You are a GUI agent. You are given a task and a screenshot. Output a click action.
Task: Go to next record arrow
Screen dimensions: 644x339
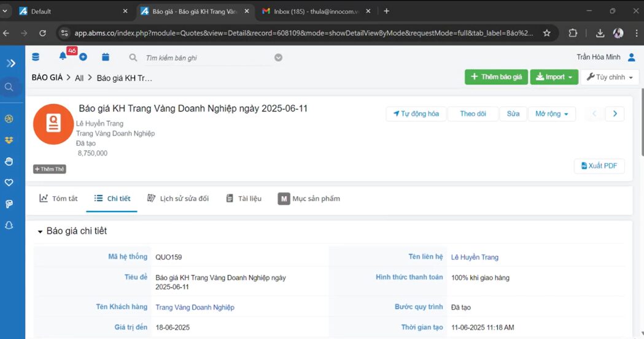click(615, 114)
